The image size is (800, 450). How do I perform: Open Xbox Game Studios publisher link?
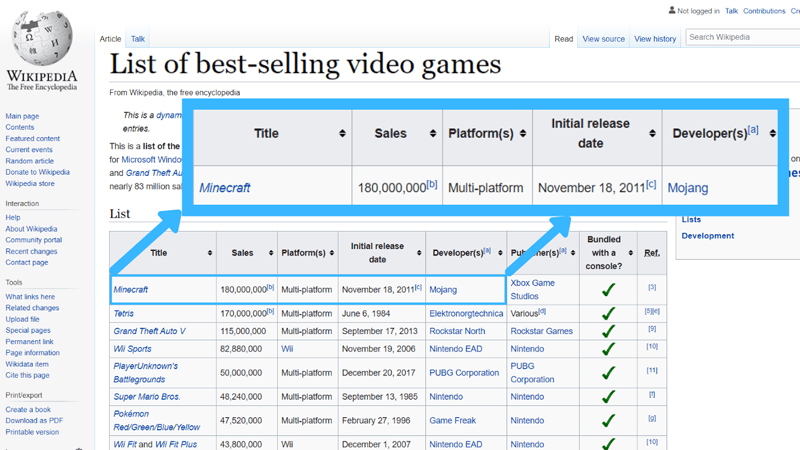(533, 289)
